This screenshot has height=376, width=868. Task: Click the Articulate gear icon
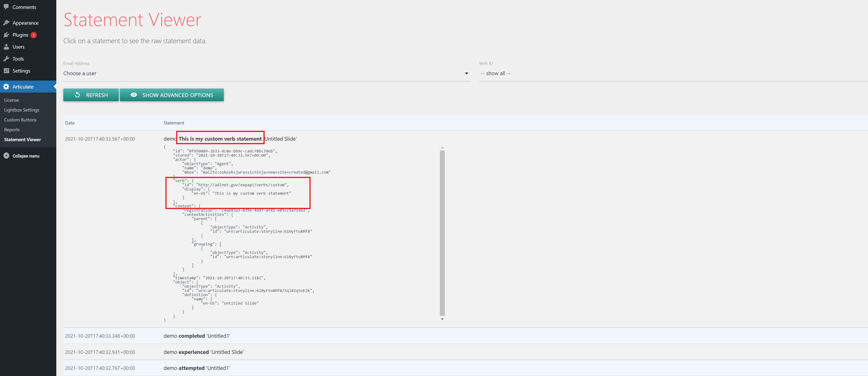click(6, 87)
